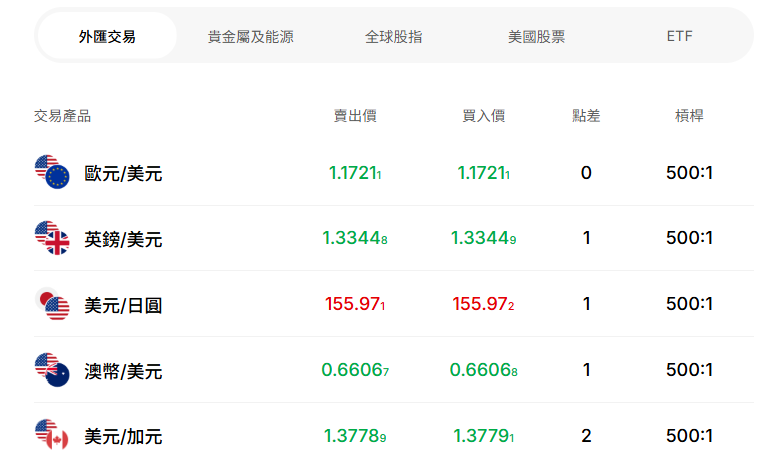
Task: Click sell price 1.33448 for 英鎊/美元
Action: coord(355,238)
